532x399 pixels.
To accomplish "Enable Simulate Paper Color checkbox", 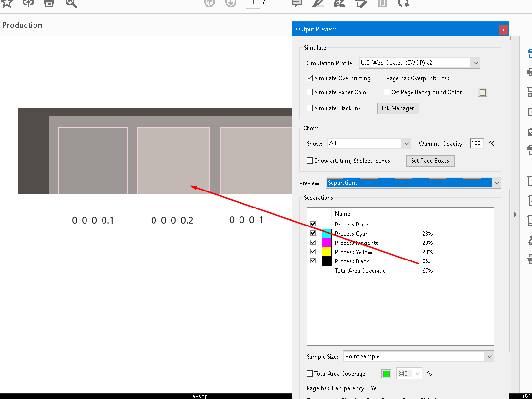I will click(310, 92).
